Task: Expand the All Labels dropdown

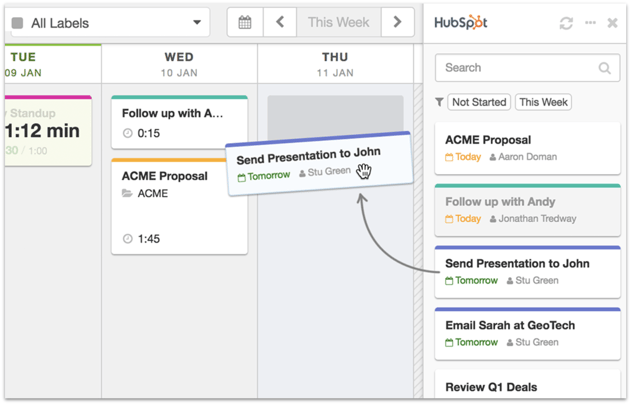Action: [x=197, y=23]
